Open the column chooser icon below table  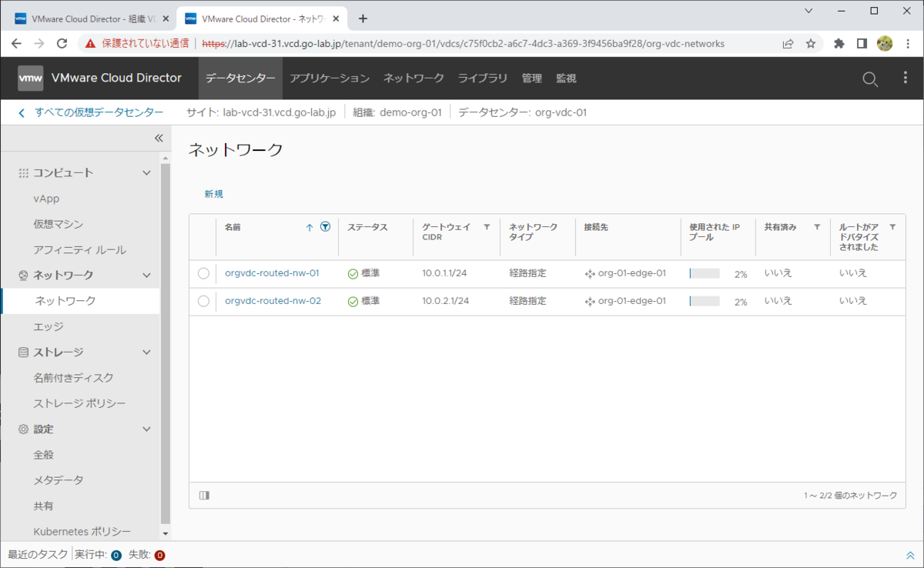[204, 496]
